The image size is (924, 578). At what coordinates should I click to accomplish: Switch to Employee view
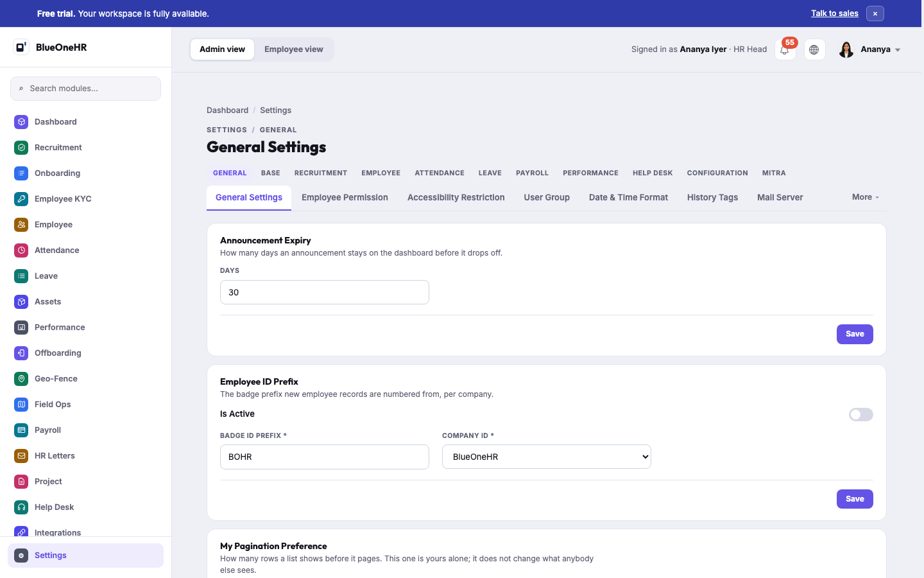point(294,49)
